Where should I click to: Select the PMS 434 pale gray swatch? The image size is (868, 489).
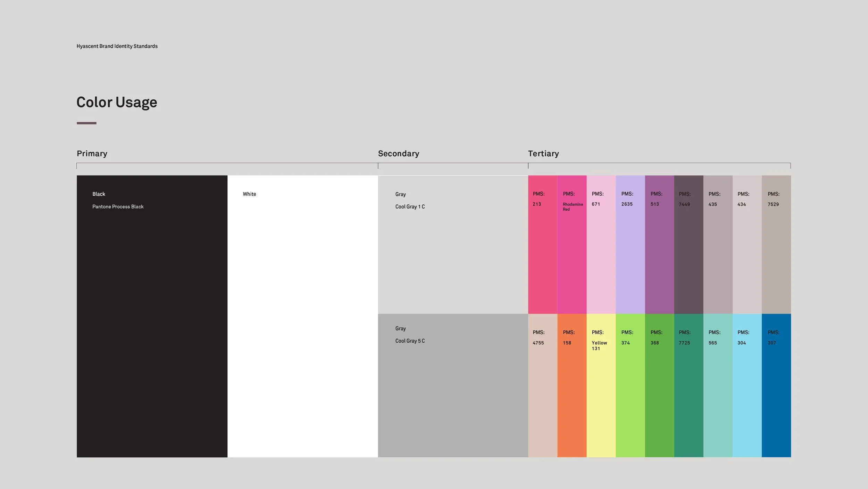[x=747, y=245]
